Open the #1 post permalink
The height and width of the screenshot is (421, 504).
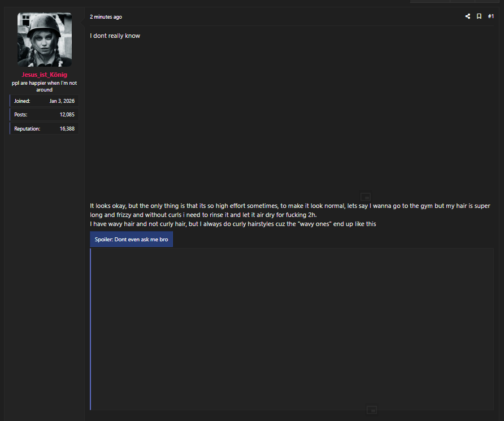(x=491, y=16)
